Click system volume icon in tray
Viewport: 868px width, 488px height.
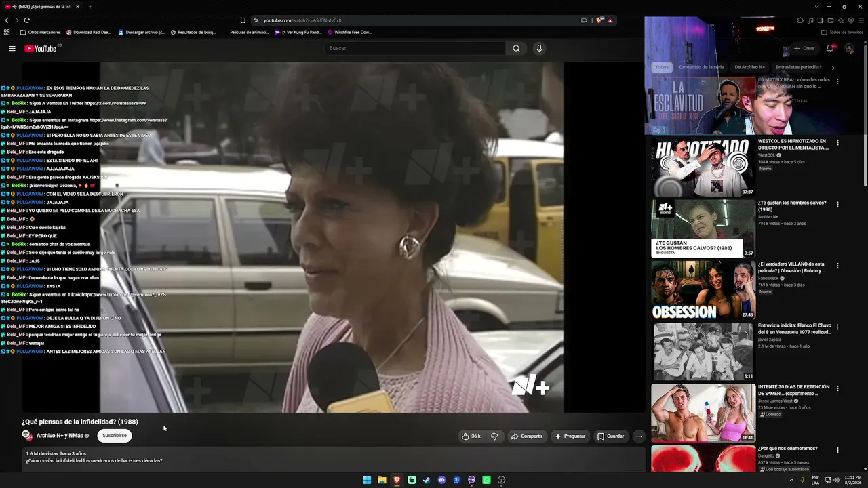[837, 480]
